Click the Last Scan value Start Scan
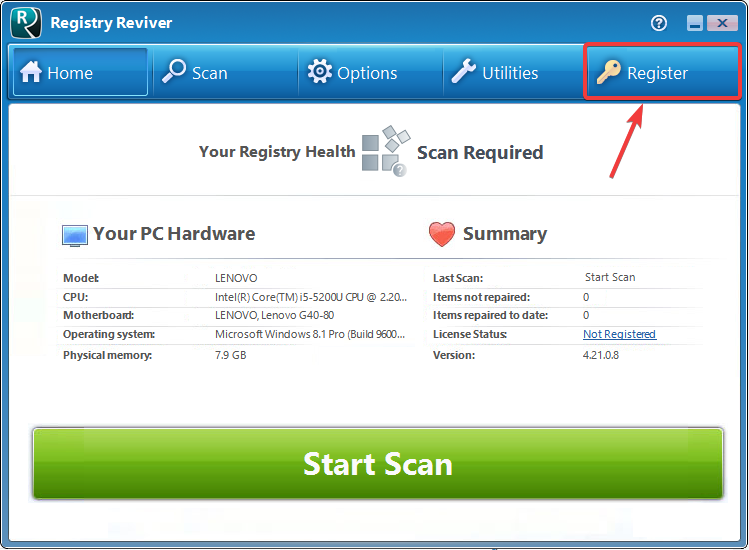This screenshot has height=550, width=749. point(610,277)
